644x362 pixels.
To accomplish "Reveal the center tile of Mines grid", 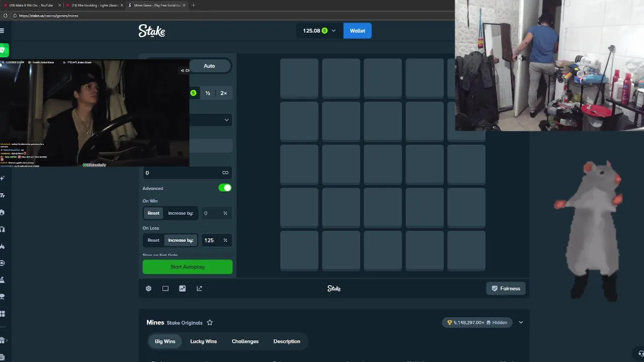I will [x=383, y=164].
